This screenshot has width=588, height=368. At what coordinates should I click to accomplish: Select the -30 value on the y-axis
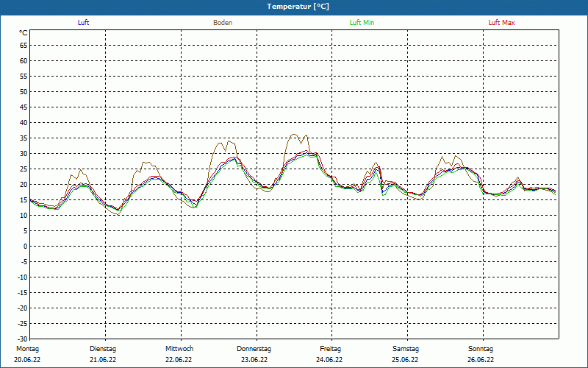click(x=23, y=339)
